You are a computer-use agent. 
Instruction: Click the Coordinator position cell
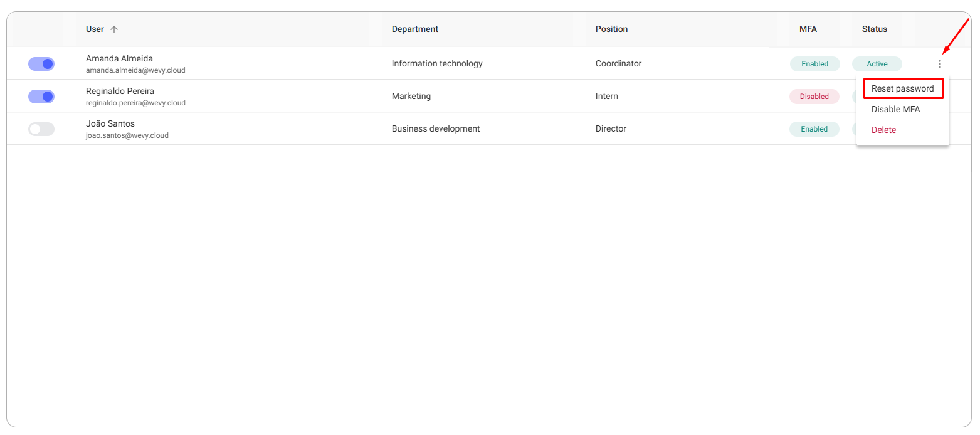coord(619,64)
